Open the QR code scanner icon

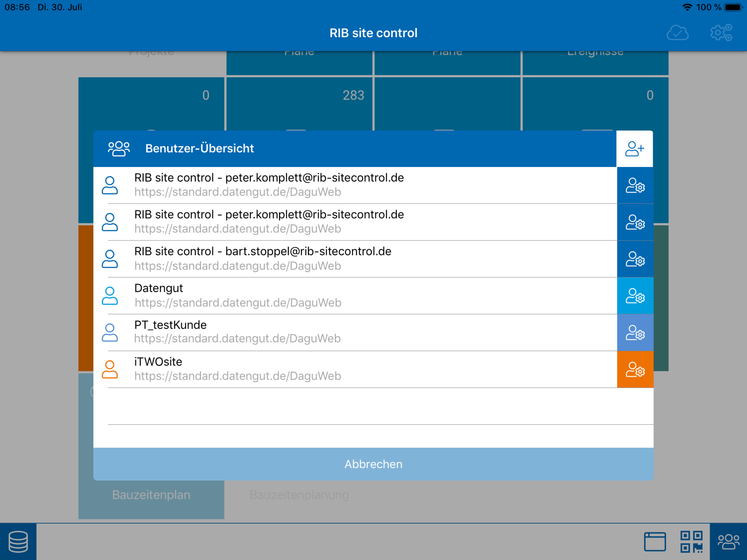691,542
